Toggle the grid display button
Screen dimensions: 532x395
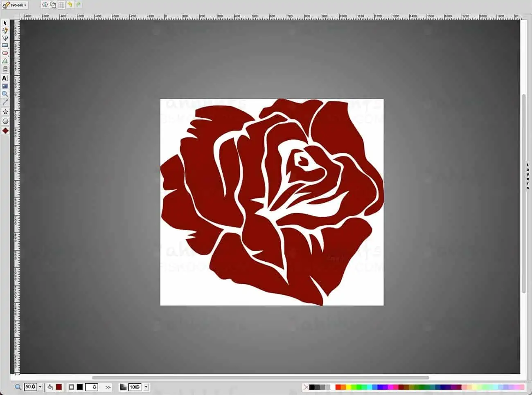pyautogui.click(x=61, y=5)
